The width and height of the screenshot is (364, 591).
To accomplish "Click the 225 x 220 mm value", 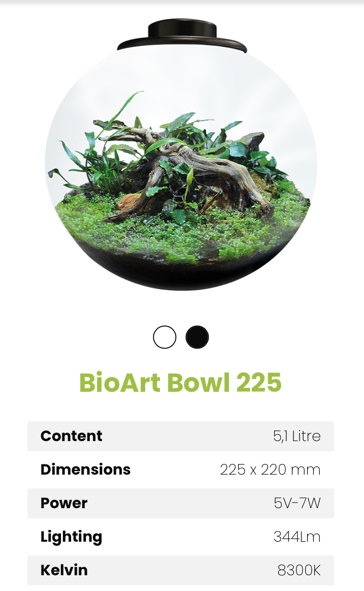I will click(x=270, y=470).
